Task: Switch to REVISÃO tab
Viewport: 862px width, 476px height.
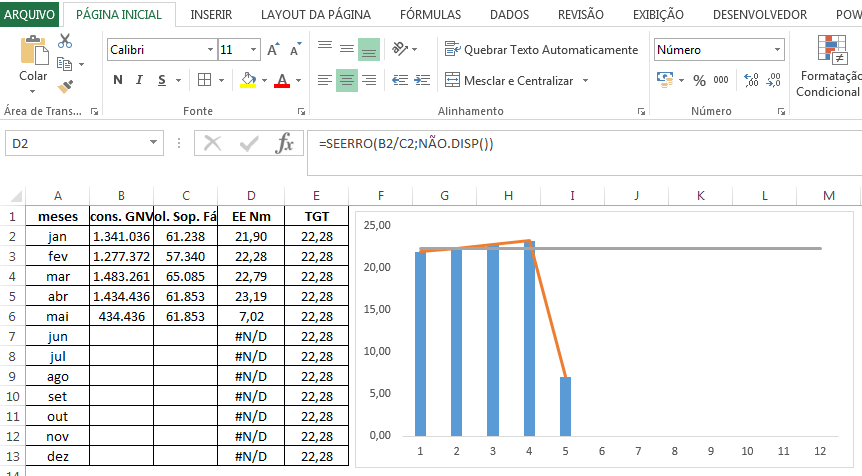Action: 581,15
